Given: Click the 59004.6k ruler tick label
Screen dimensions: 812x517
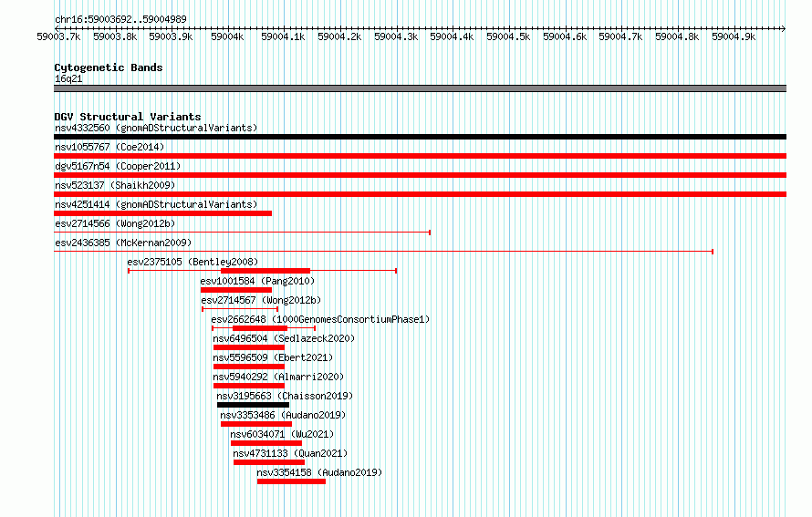Looking at the screenshot, I should [565, 36].
